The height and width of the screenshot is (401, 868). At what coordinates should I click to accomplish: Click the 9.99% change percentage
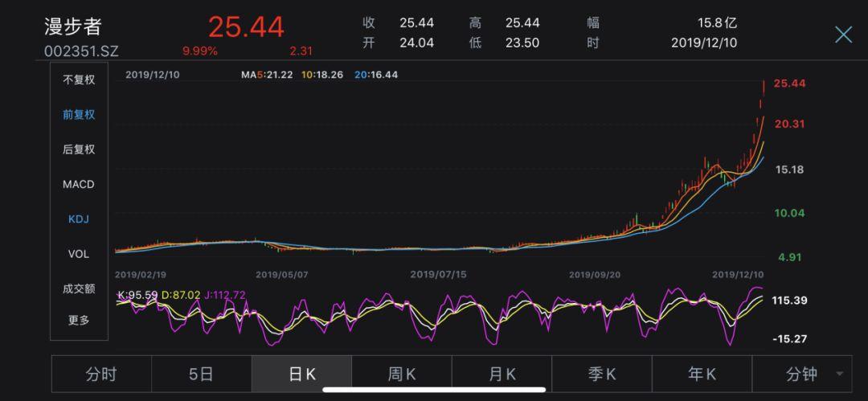click(x=200, y=51)
